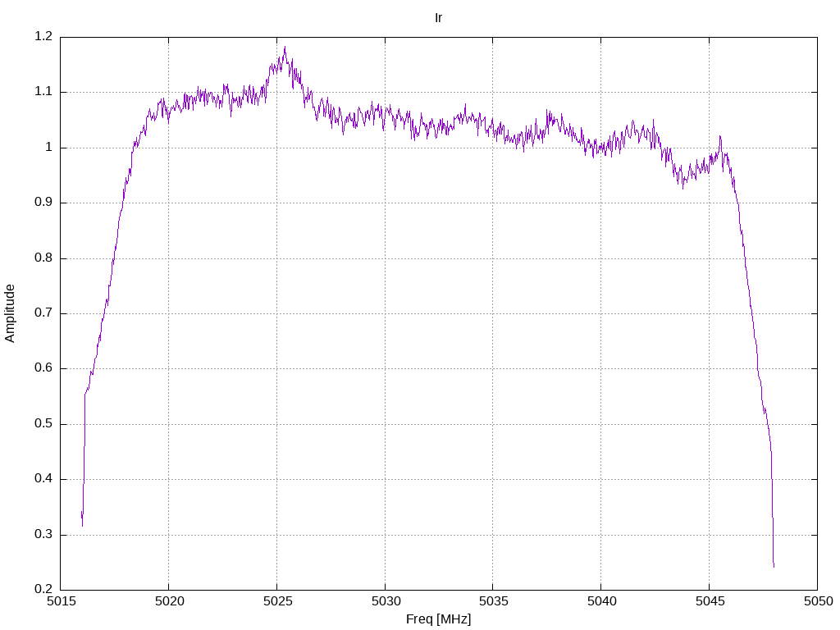840x630 pixels.
Task: Click the 5020 x-axis tick label
Action: (x=168, y=601)
